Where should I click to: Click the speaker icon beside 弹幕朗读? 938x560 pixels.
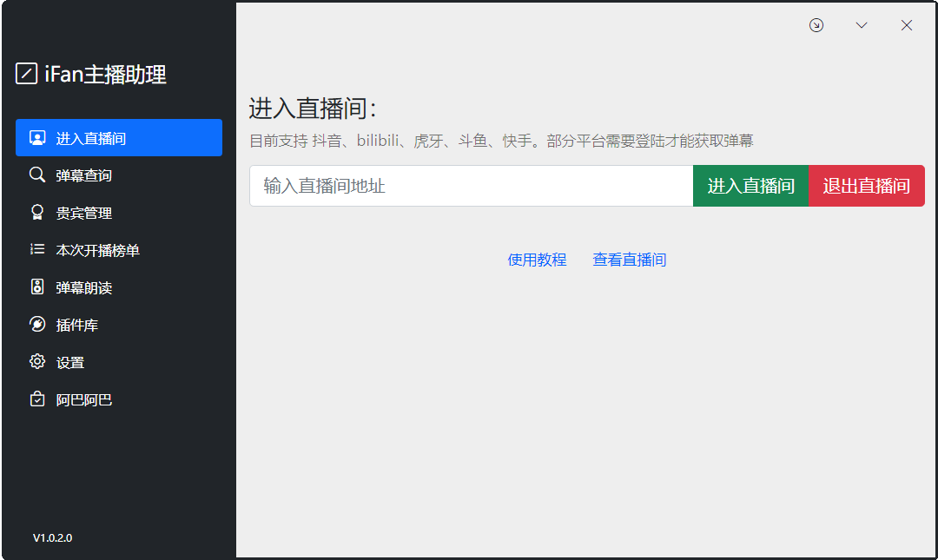[x=37, y=287]
